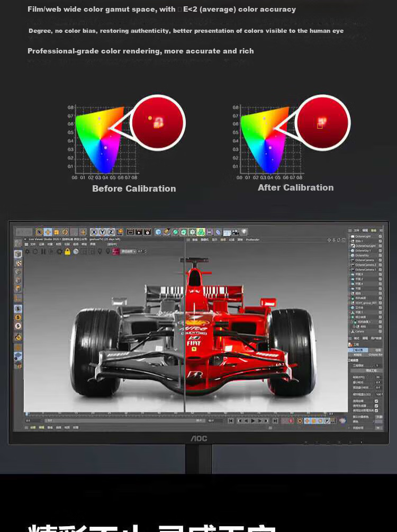This screenshot has height=532, width=397.
Task: Click the red region render icon
Action: pyautogui.click(x=116, y=251)
